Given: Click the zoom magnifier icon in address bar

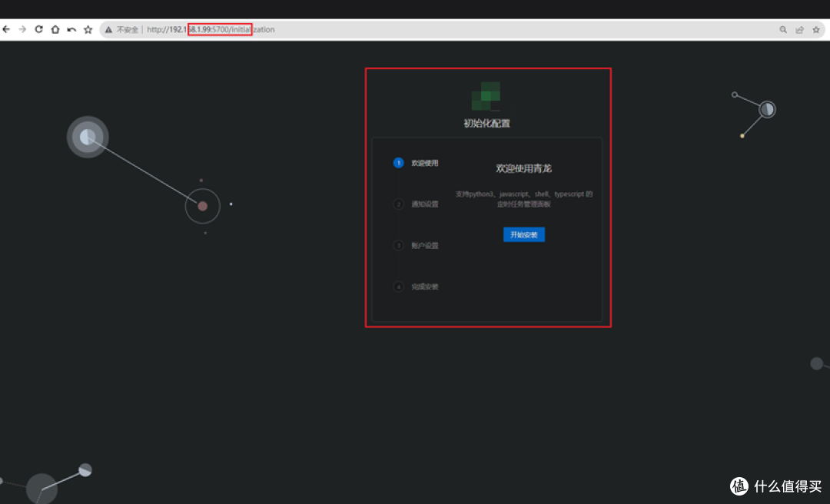Looking at the screenshot, I should click(x=783, y=30).
